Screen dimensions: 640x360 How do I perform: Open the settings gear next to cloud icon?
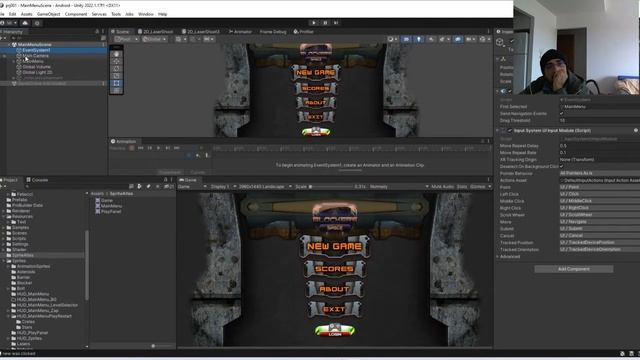pyautogui.click(x=37, y=23)
